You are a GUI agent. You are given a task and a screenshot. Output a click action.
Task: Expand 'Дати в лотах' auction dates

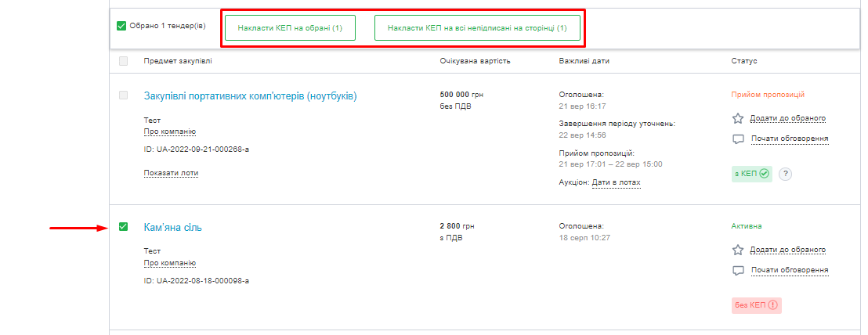point(616,182)
